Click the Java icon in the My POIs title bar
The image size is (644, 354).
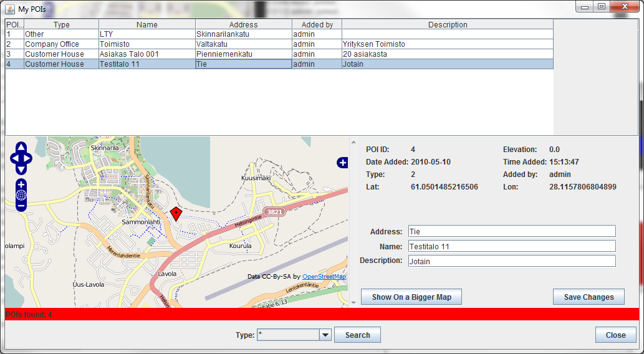(10, 9)
